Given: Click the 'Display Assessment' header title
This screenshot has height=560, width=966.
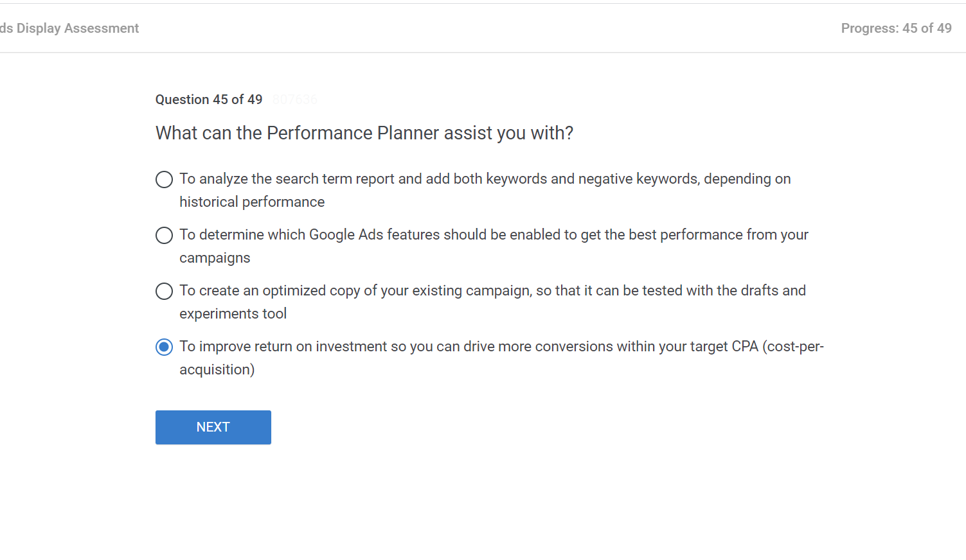Looking at the screenshot, I should click(x=69, y=28).
